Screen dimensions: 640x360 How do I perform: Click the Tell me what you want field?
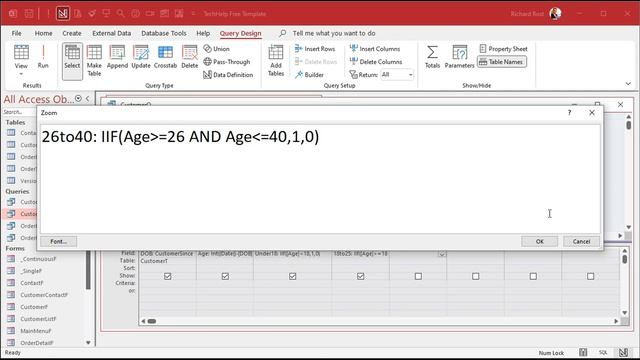(x=334, y=33)
